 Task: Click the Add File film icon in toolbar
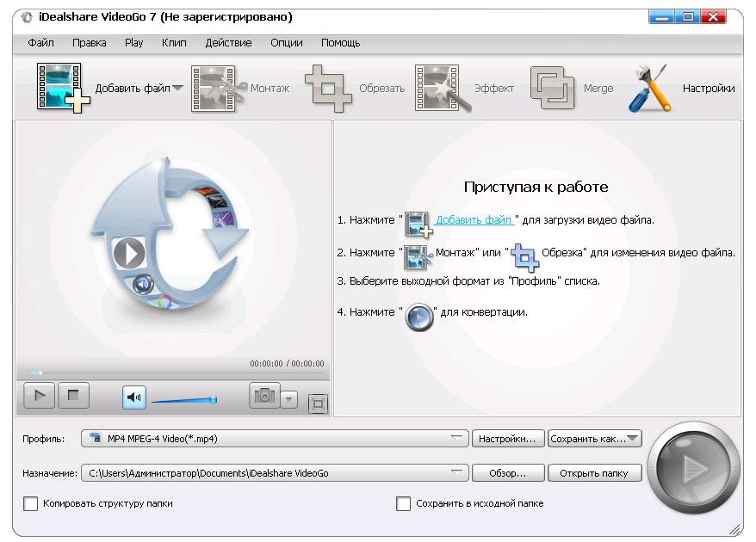coord(63,88)
